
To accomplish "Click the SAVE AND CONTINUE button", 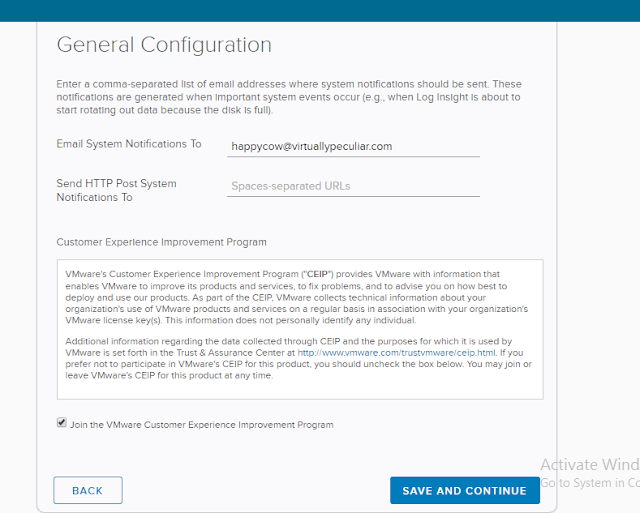I will click(x=464, y=491).
